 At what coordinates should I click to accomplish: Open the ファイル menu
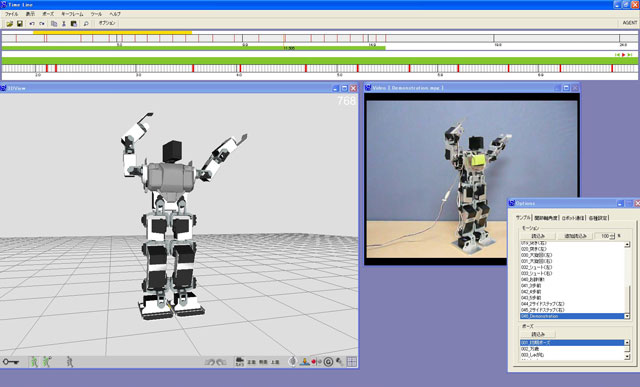click(11, 14)
